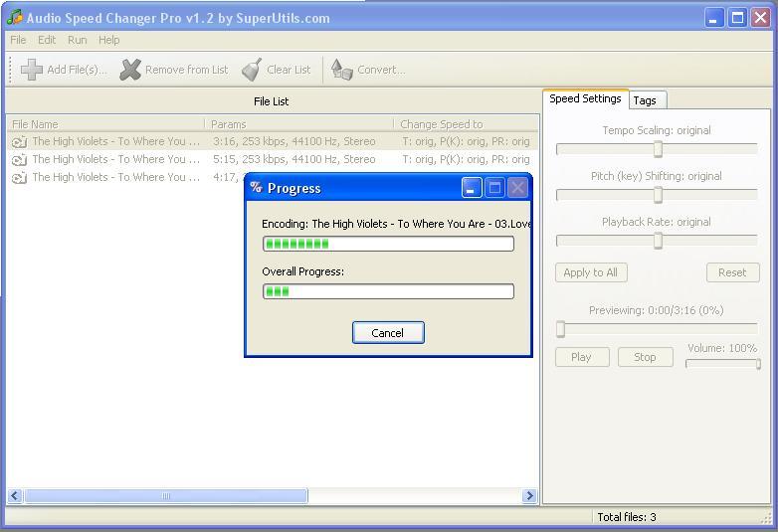Click the audio file icon of the 3:16 track
This screenshot has width=778, height=532.
click(19, 142)
